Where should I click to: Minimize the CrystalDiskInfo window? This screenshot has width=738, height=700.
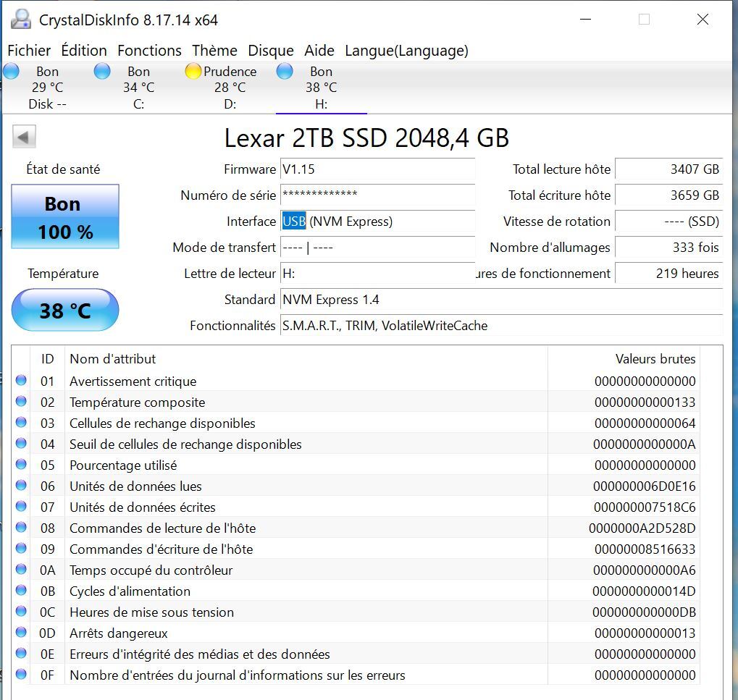click(585, 20)
